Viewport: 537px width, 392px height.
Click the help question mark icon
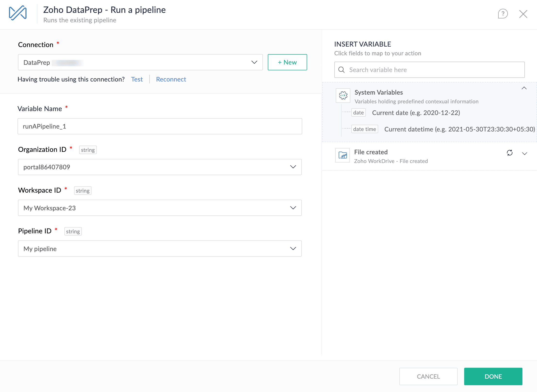coord(503,14)
